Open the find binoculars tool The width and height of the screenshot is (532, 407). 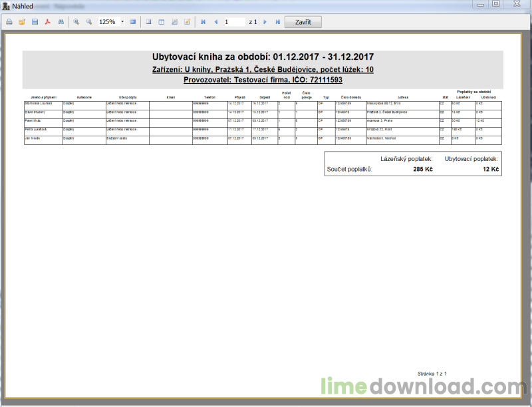tap(61, 22)
